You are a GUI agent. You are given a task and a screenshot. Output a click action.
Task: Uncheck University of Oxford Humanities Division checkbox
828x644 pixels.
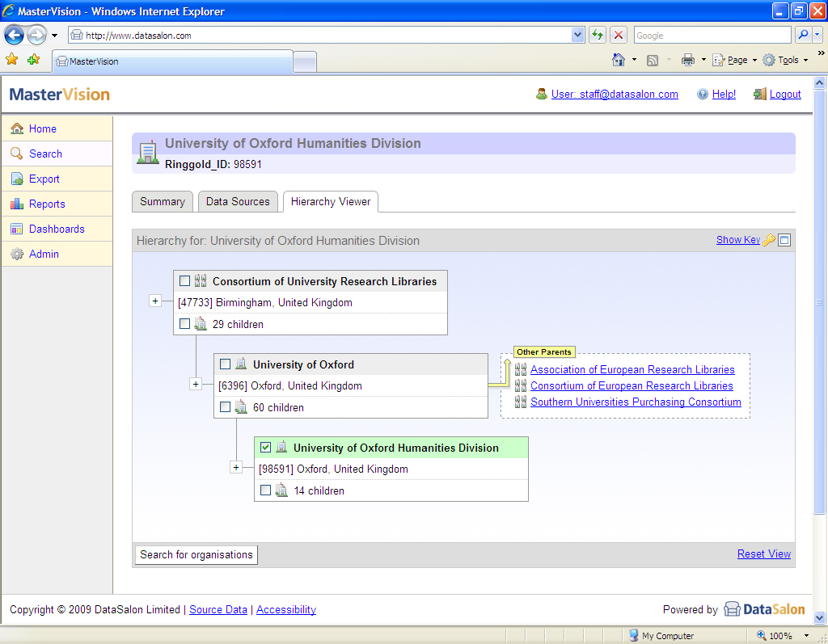266,448
